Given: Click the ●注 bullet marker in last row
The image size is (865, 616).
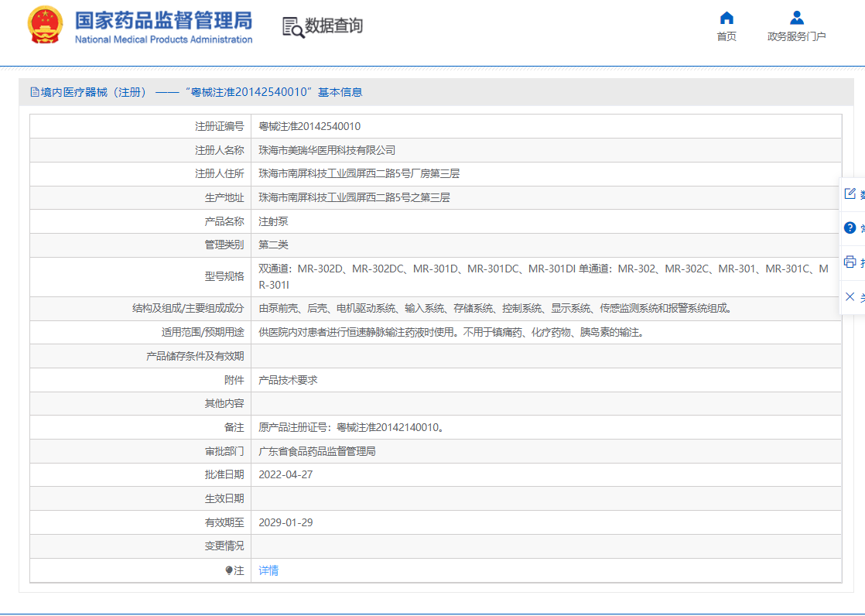Looking at the screenshot, I should [229, 570].
